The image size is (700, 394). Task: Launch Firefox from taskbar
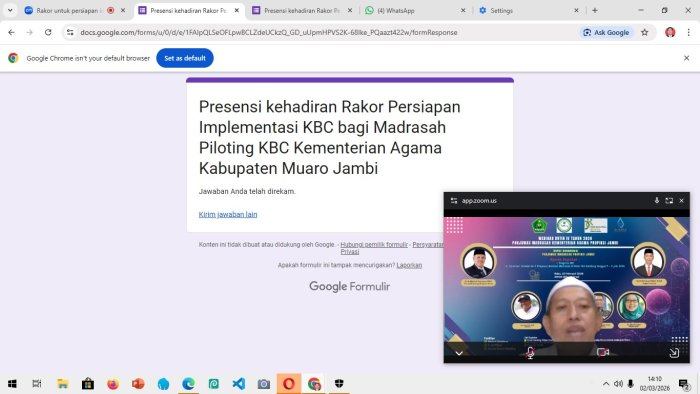[113, 384]
